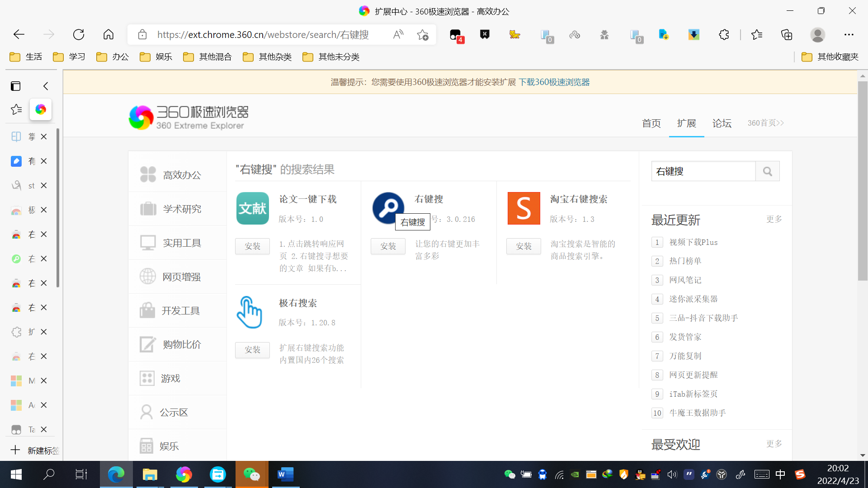Collapse the vertical tabs pane
This screenshot has width=868, height=488.
pos(46,86)
